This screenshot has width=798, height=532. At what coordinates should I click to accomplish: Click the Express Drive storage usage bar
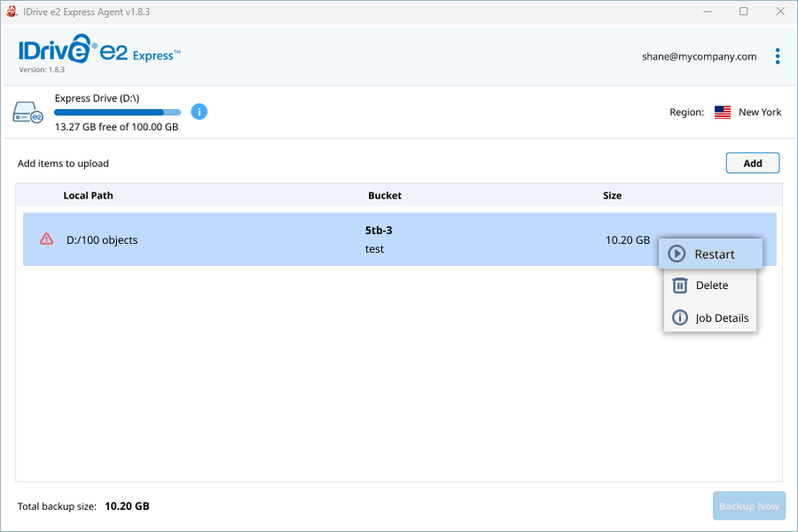118,112
